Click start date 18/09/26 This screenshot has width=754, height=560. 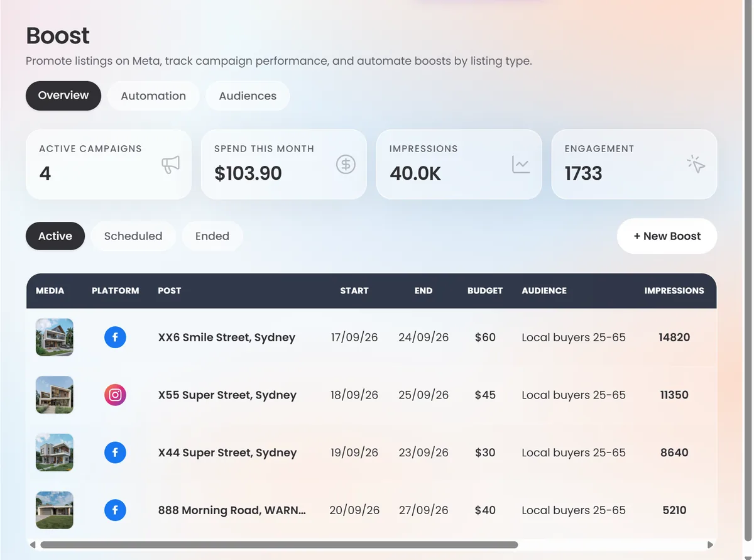tap(354, 395)
